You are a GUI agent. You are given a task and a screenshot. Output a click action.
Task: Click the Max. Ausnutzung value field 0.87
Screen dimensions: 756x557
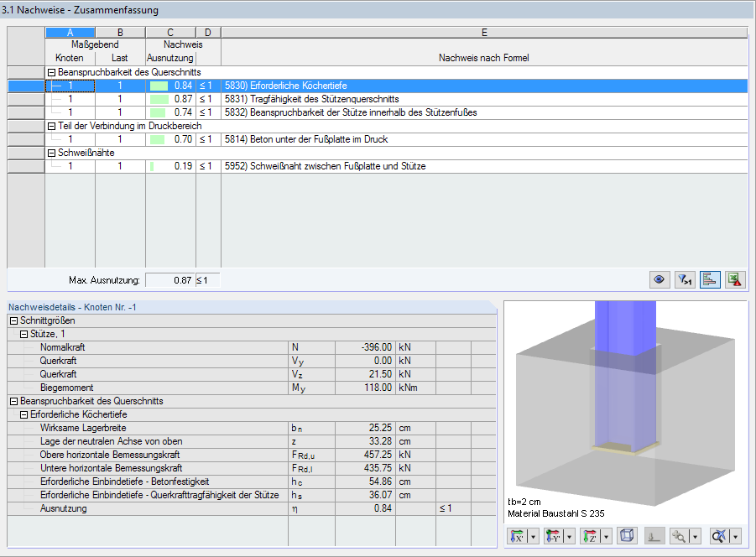point(170,280)
